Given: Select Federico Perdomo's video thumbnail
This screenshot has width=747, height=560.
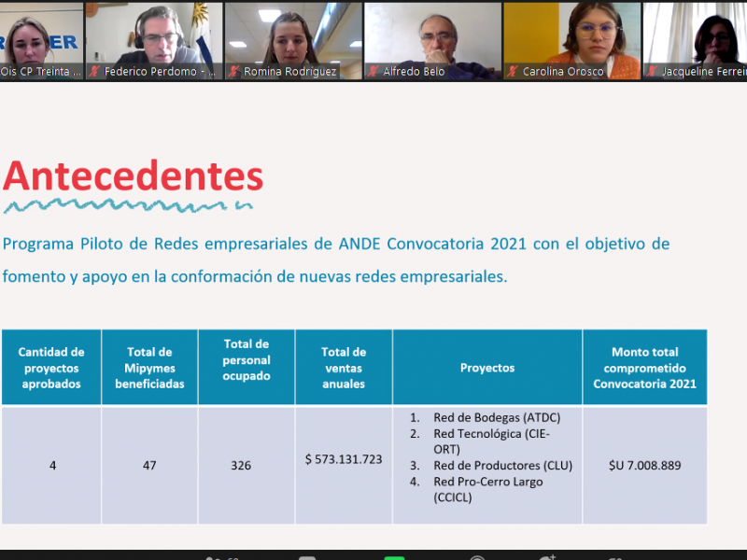Looking at the screenshot, I should [x=154, y=41].
